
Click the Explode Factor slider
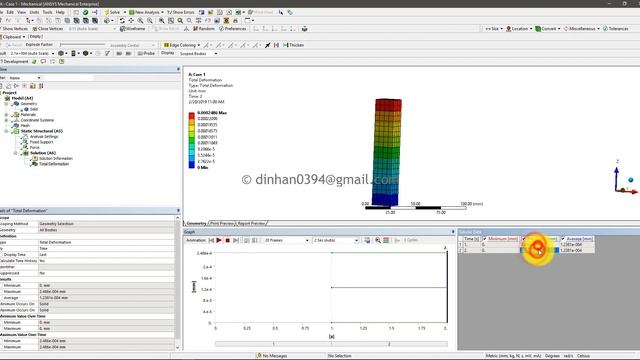click(x=82, y=45)
